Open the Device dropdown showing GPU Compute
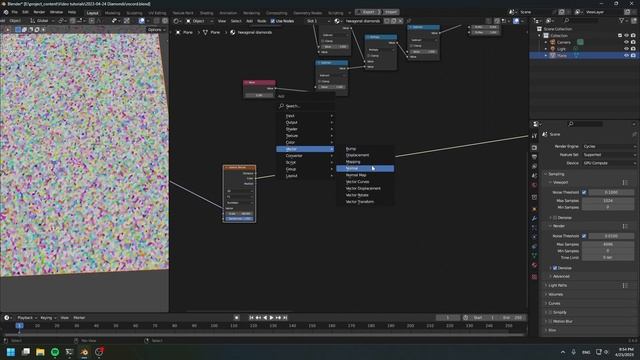 pyautogui.click(x=609, y=163)
